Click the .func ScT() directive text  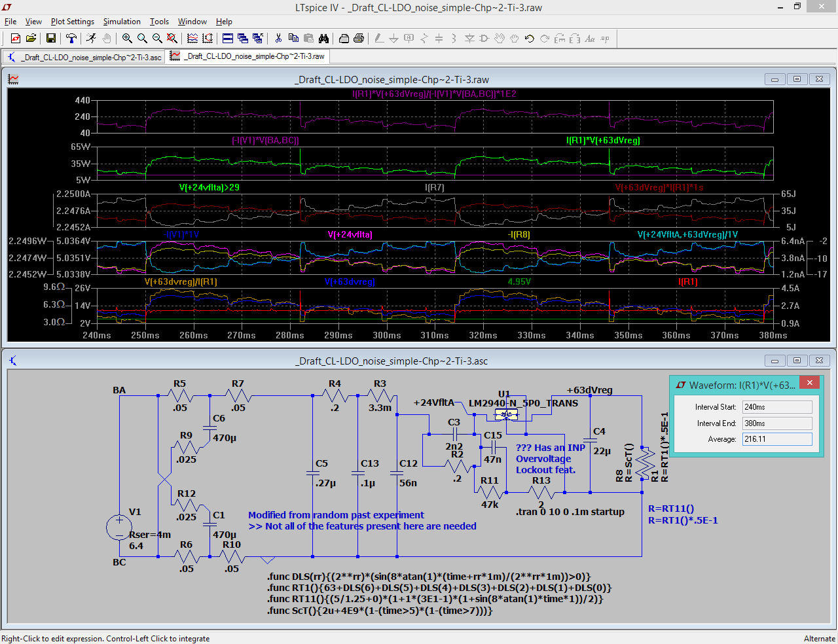380,611
